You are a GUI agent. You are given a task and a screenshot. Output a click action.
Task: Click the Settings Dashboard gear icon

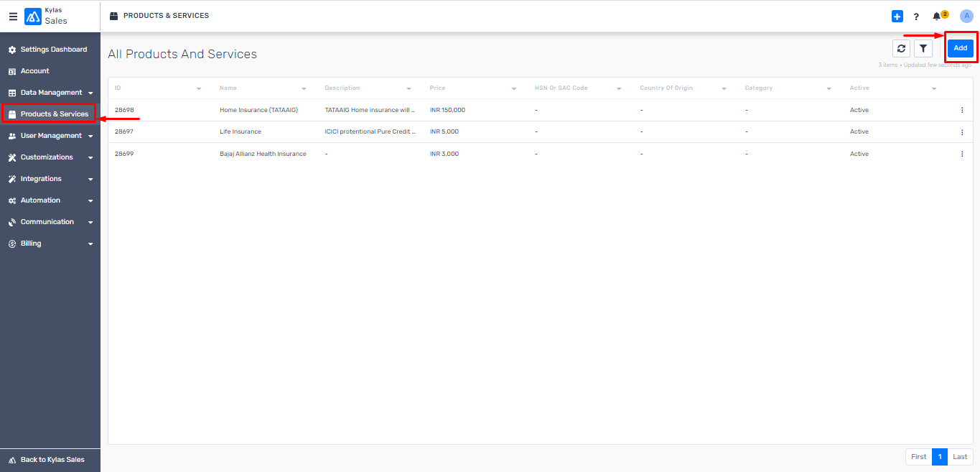point(12,50)
